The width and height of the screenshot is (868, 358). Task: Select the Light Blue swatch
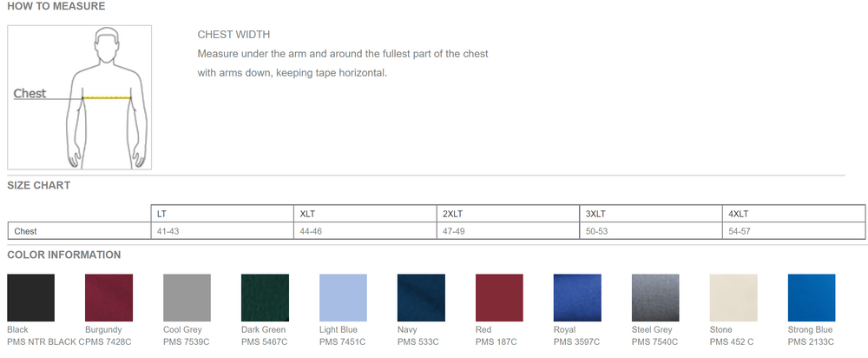coord(343,298)
